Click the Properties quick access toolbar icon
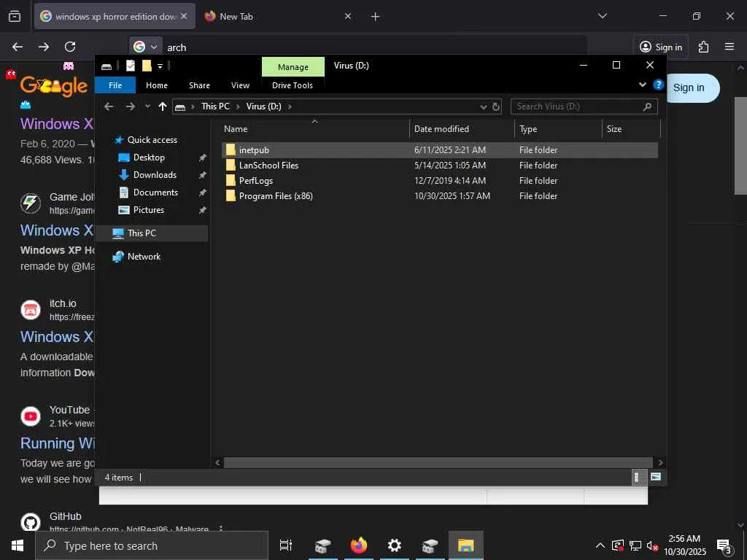The width and height of the screenshot is (747, 560). pyautogui.click(x=131, y=66)
